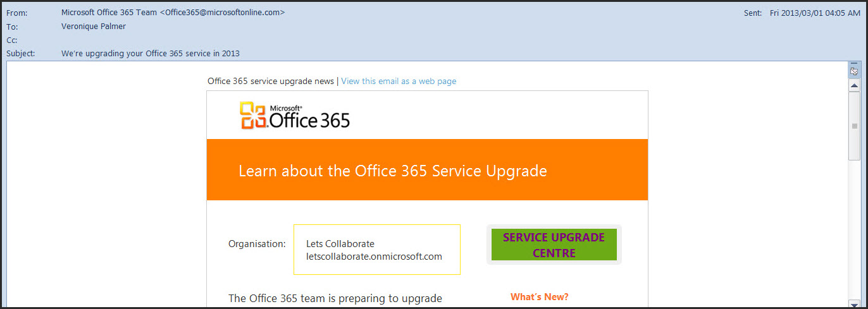
Task: Click the email subject line text
Action: (x=151, y=54)
